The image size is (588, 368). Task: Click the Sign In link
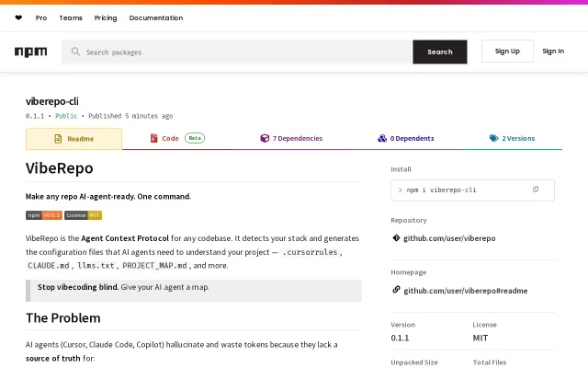553,52
